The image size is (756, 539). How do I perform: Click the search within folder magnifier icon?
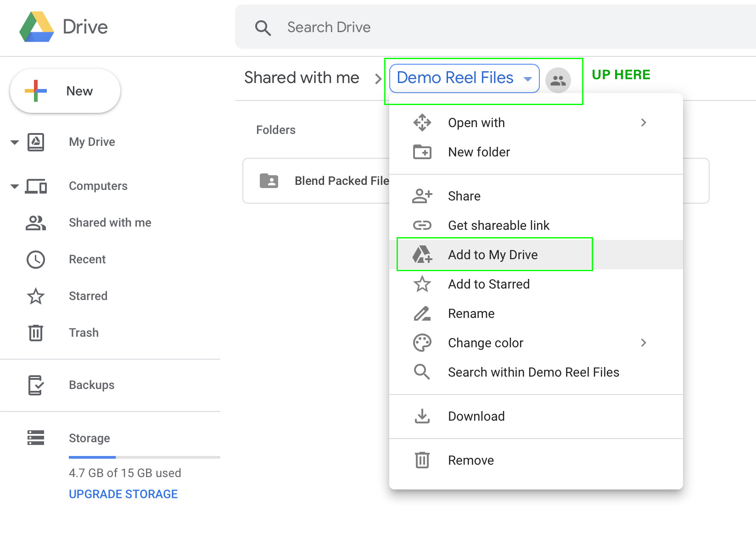tap(422, 372)
